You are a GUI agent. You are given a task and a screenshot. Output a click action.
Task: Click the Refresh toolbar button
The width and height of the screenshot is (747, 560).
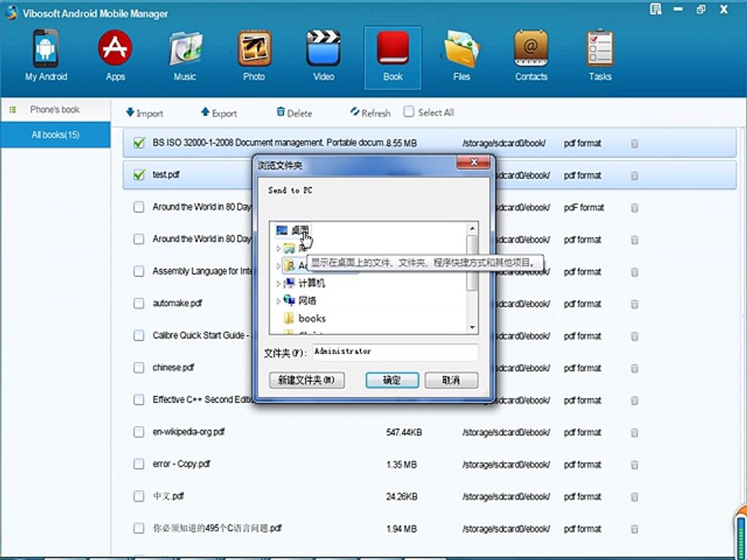click(370, 113)
